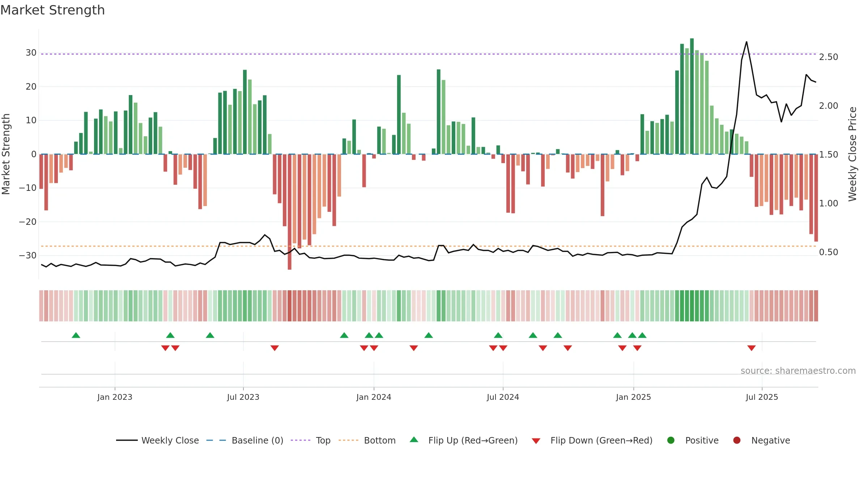The image size is (868, 488).
Task: Click the tallest green bar above the Top line
Action: click(692, 96)
